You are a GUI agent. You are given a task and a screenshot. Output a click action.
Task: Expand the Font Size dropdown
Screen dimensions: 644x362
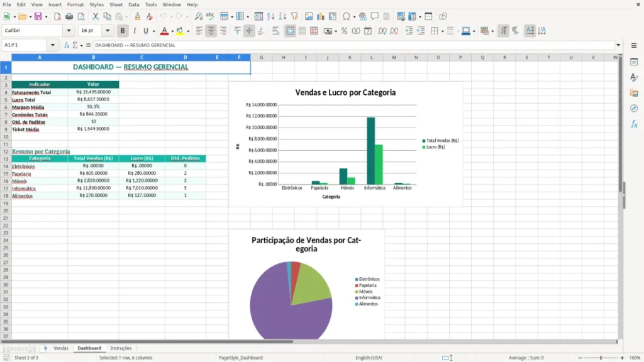point(108,30)
